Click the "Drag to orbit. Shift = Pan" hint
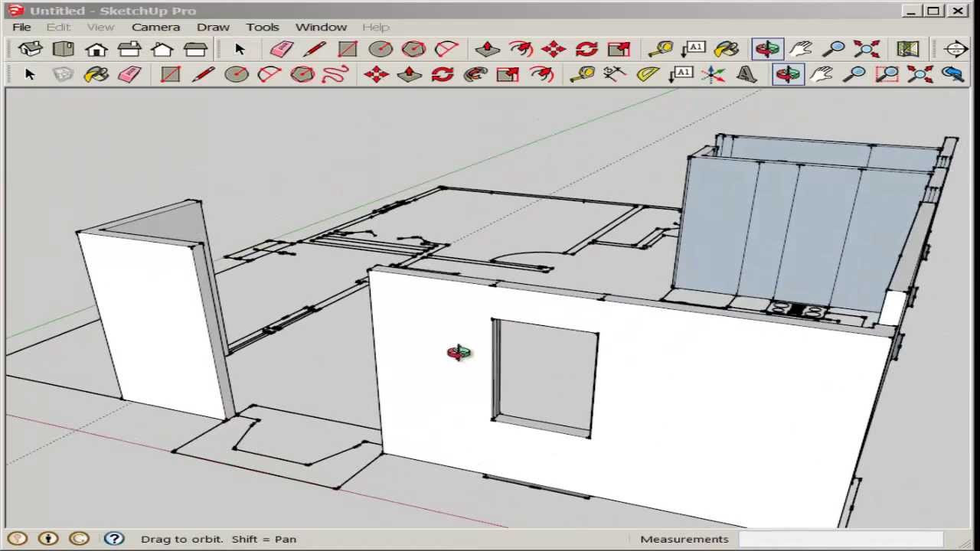The width and height of the screenshot is (980, 551). coord(218,539)
